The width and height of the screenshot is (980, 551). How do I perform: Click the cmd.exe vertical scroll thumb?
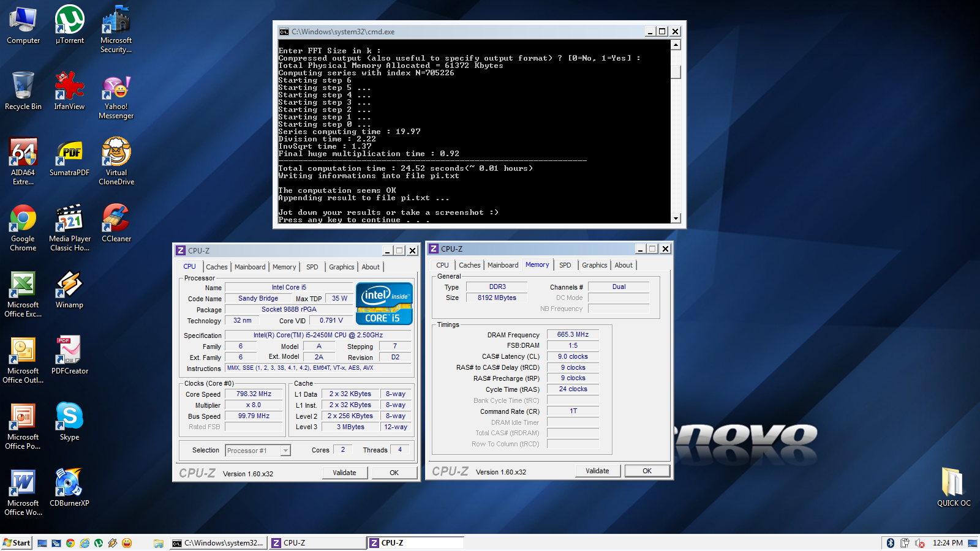pyautogui.click(x=676, y=72)
